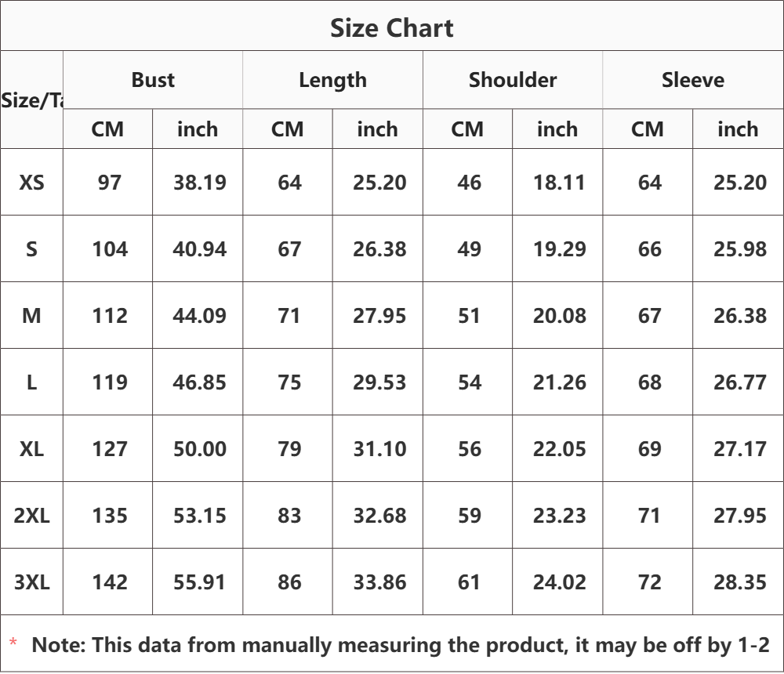784x674 pixels.
Task: Click the shoulder value 22.05 inch
Action: (559, 449)
